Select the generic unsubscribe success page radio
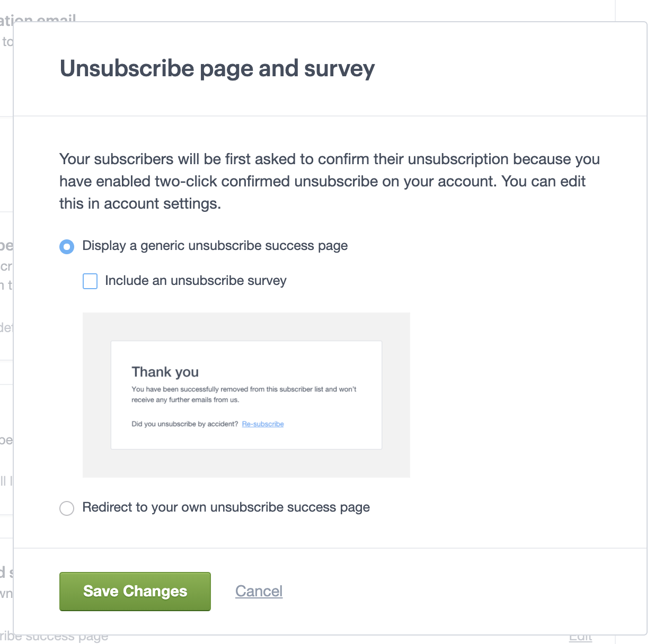Screen dimensions: 672x644 [x=67, y=247]
